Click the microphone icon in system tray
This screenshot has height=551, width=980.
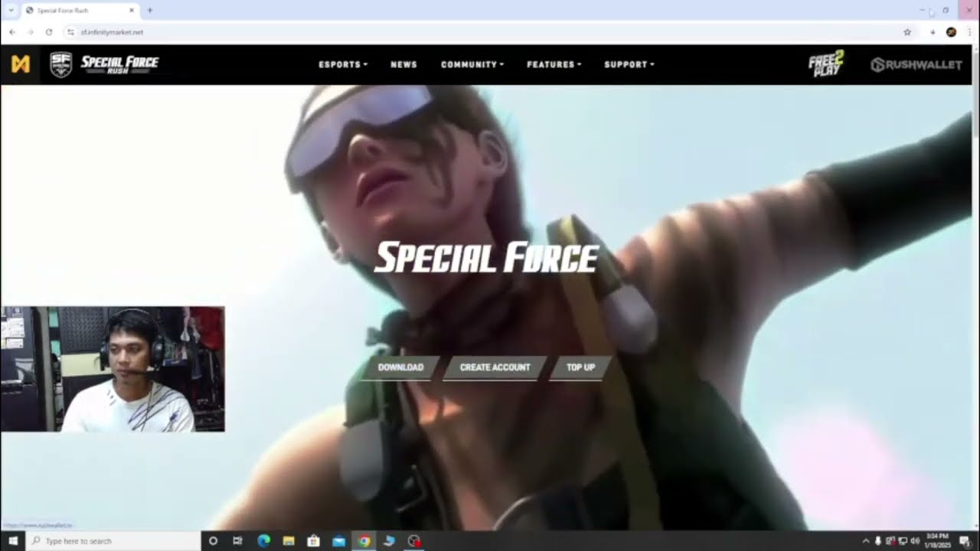point(877,541)
